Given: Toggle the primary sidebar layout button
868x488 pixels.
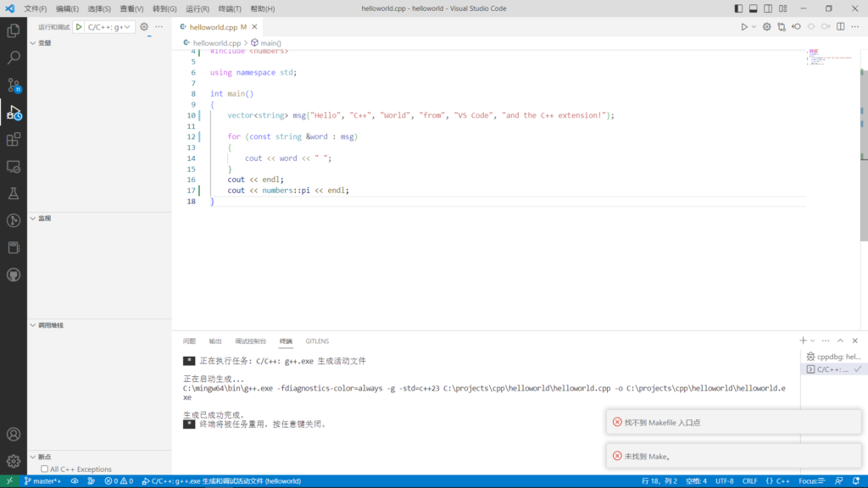Looking at the screenshot, I should pyautogui.click(x=736, y=8).
